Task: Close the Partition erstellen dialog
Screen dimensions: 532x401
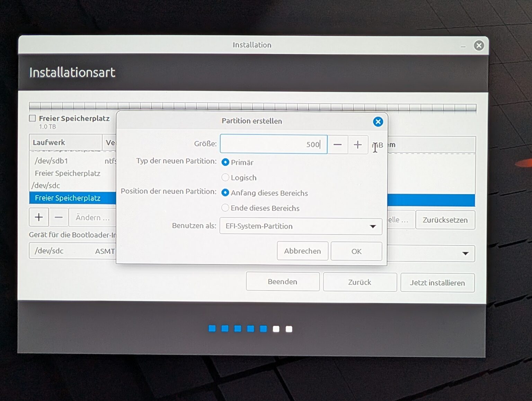Action: pyautogui.click(x=378, y=122)
